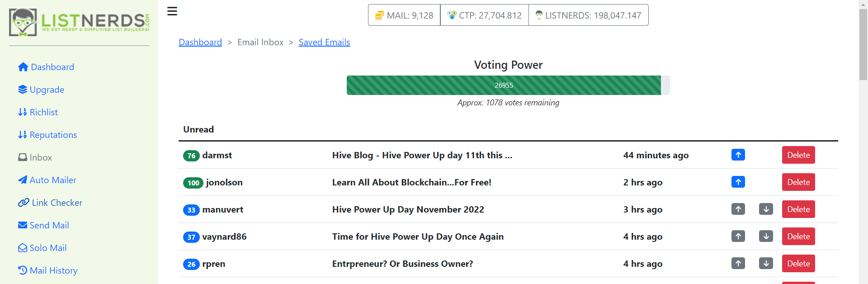Downvote rpren's Entrpreneur email
The width and height of the screenshot is (868, 284).
click(x=766, y=264)
